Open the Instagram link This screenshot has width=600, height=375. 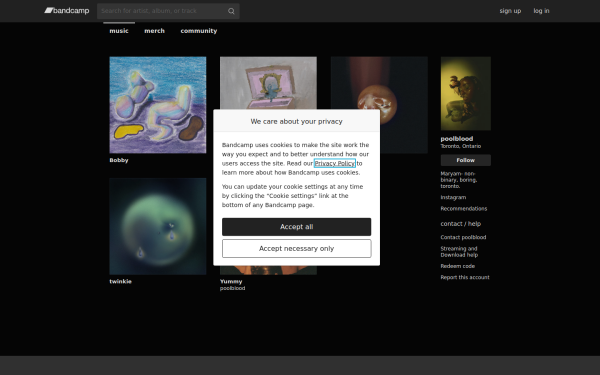click(453, 197)
